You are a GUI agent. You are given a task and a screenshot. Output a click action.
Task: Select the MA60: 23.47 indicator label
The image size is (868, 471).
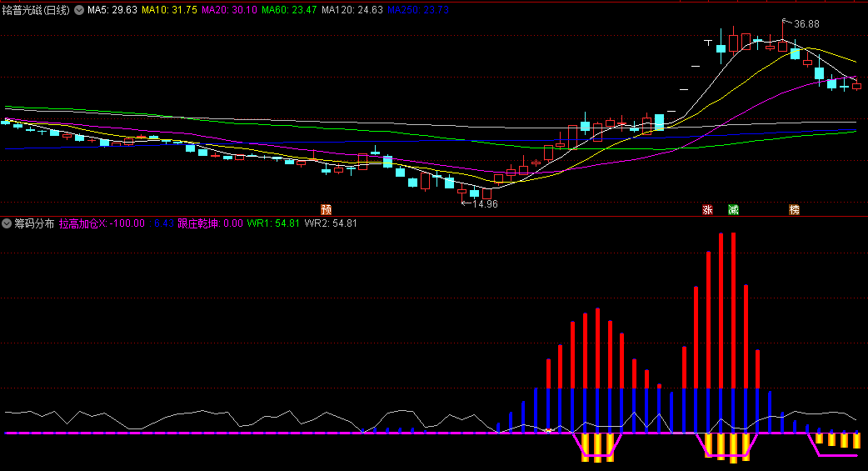[289, 10]
